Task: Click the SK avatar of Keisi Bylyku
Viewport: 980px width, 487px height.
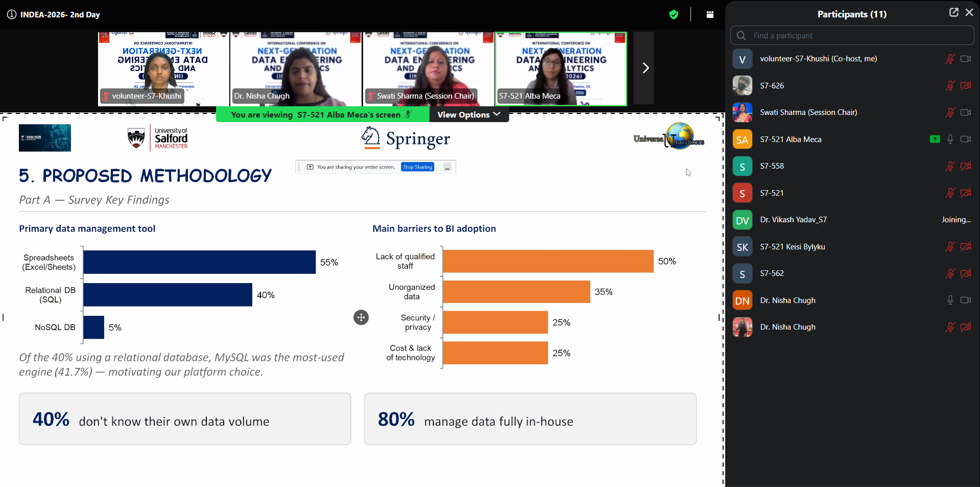Action: click(x=743, y=247)
